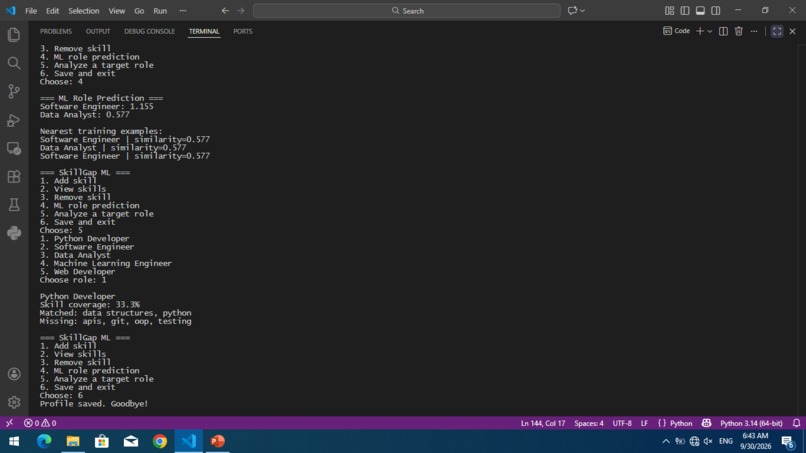The height and width of the screenshot is (453, 806).
Task: Click 'Profile saved. Goodbye!' terminal line
Action: click(94, 404)
